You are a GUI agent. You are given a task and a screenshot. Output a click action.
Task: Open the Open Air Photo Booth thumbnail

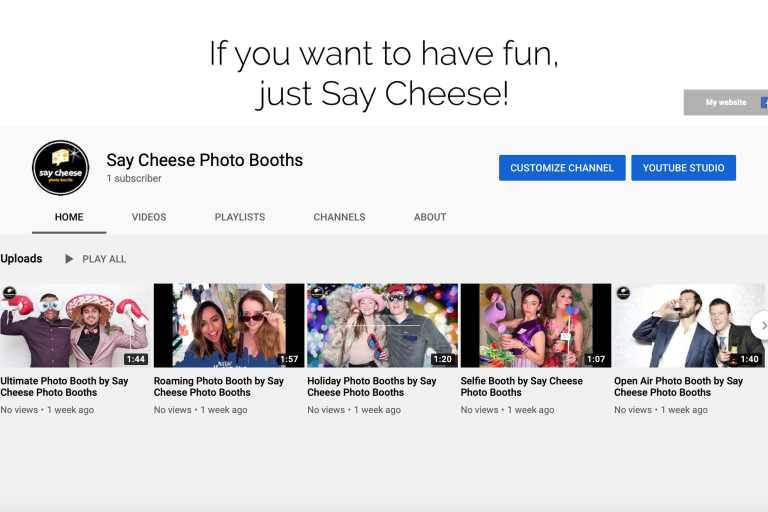(689, 325)
